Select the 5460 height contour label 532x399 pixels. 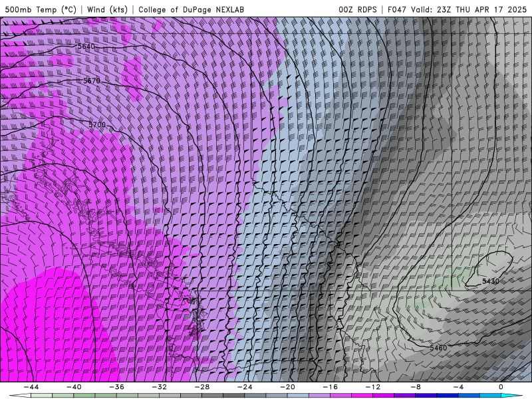[438, 348]
